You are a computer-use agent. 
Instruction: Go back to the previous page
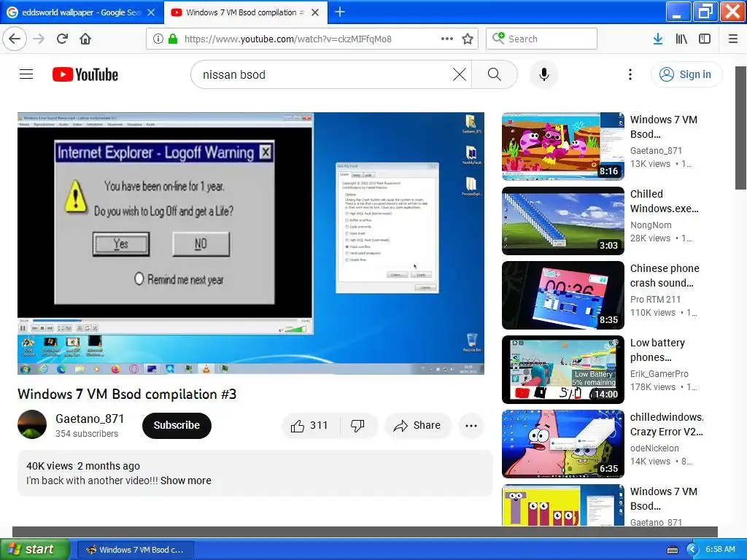click(15, 39)
